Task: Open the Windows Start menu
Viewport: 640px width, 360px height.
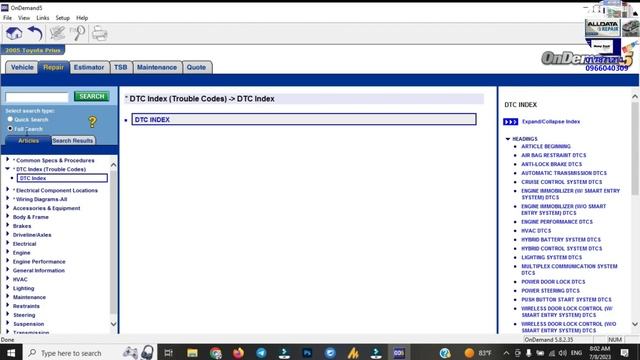Action: pos(11,353)
